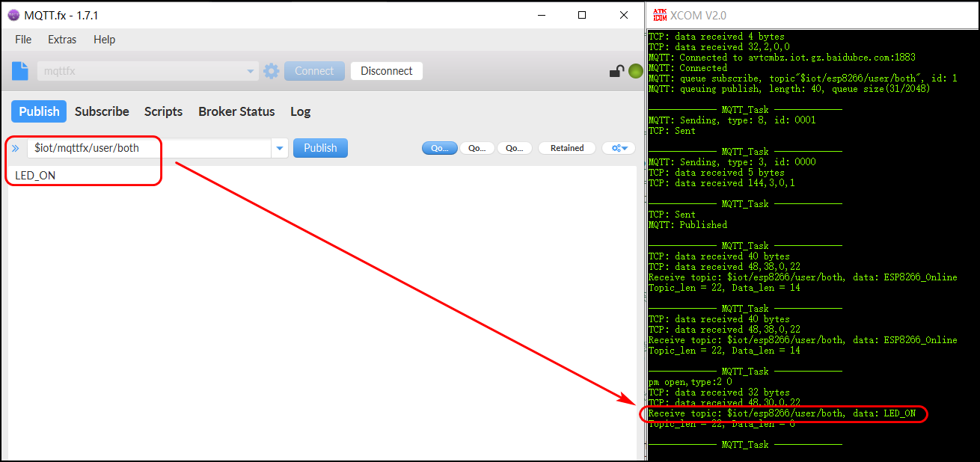Viewport: 980px width, 462px height.
Task: Click the 'Receive topic ... data: LED_ON' line in XCOM
Action: click(782, 413)
